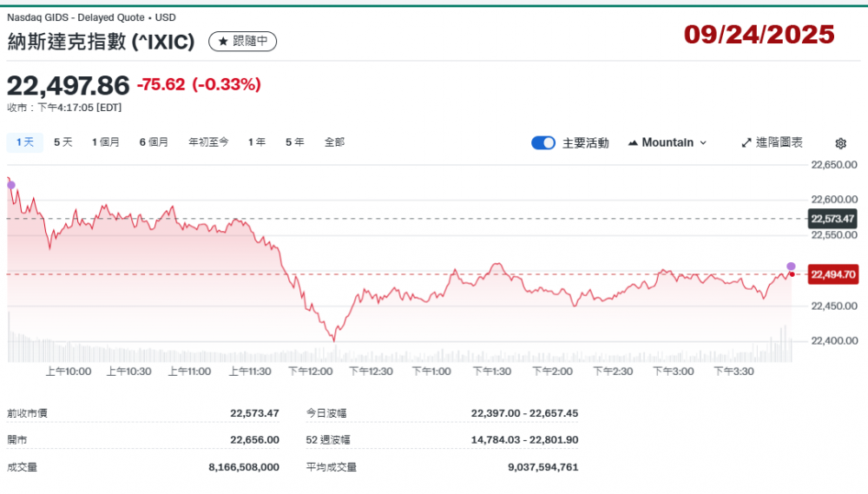The height and width of the screenshot is (494, 868).
Task: Open the chart settings gear icon
Action: coord(840,143)
